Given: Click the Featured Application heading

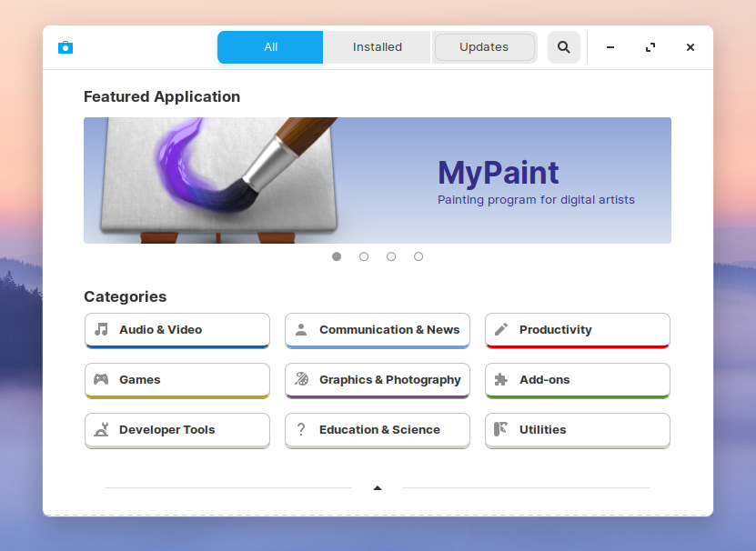Looking at the screenshot, I should [x=162, y=96].
